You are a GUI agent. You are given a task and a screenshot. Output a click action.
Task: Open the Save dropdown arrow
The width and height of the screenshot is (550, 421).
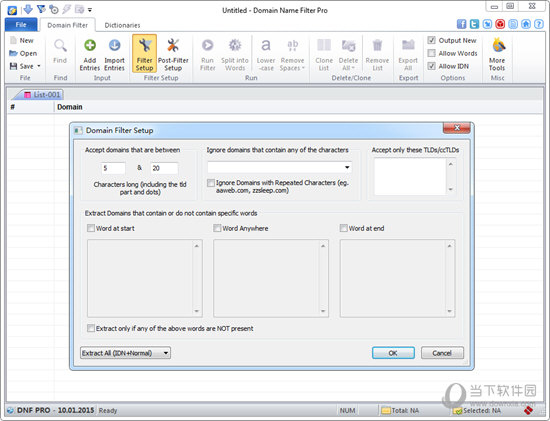click(39, 66)
